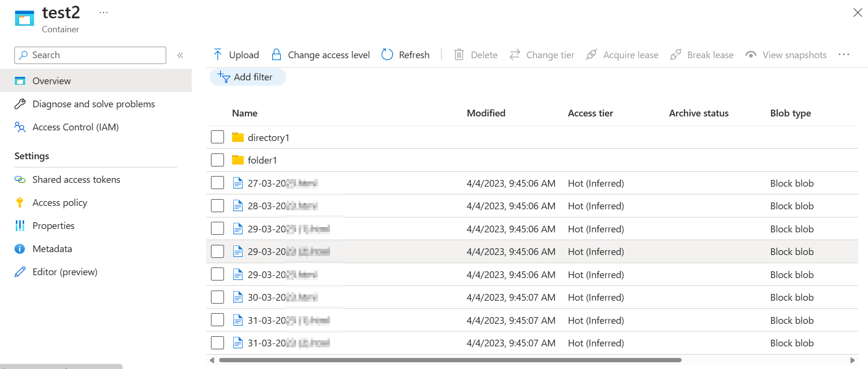This screenshot has height=369, width=868.
Task: Click the Archive status column header
Action: [x=698, y=113]
